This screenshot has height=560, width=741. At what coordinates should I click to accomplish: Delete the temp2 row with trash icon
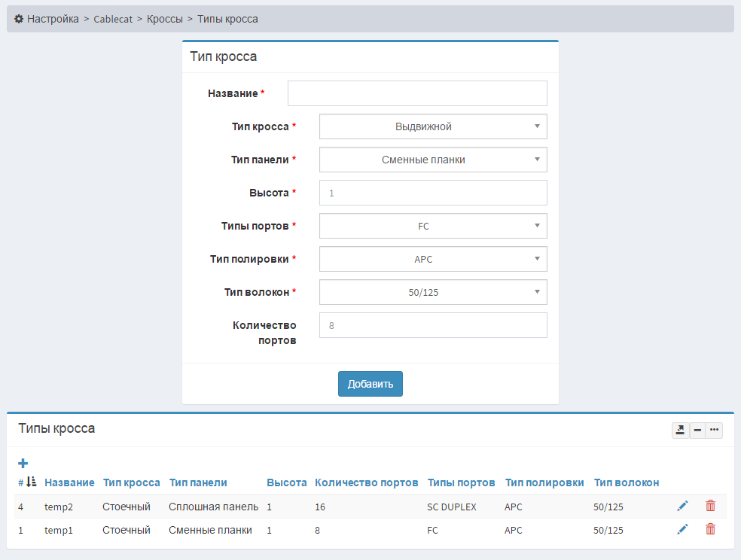[x=710, y=506]
